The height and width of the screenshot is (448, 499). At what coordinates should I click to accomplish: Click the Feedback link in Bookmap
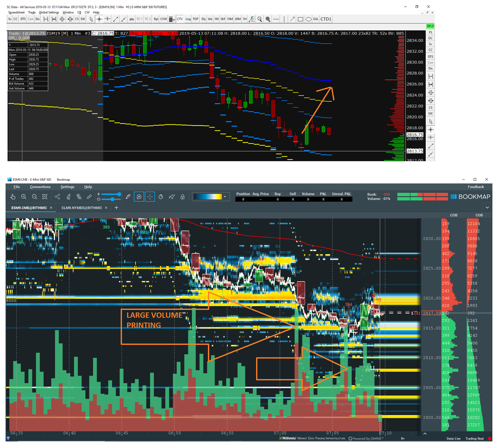(x=476, y=187)
